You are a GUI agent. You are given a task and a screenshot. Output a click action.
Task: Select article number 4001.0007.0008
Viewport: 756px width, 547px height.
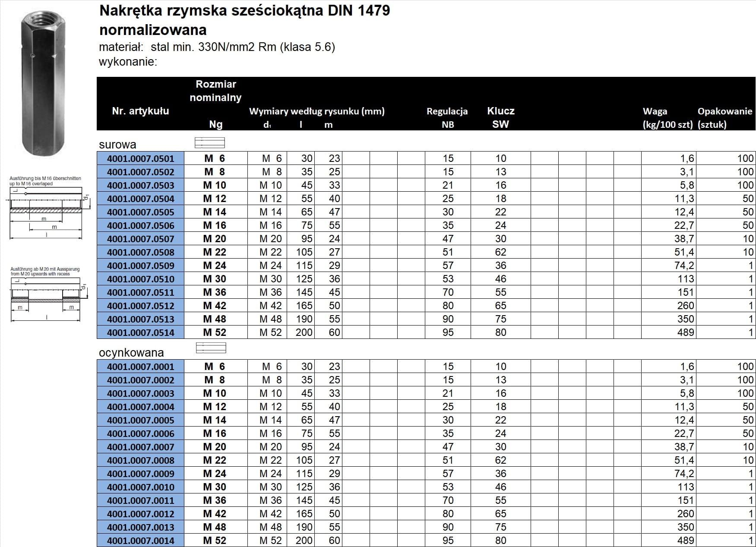(141, 460)
